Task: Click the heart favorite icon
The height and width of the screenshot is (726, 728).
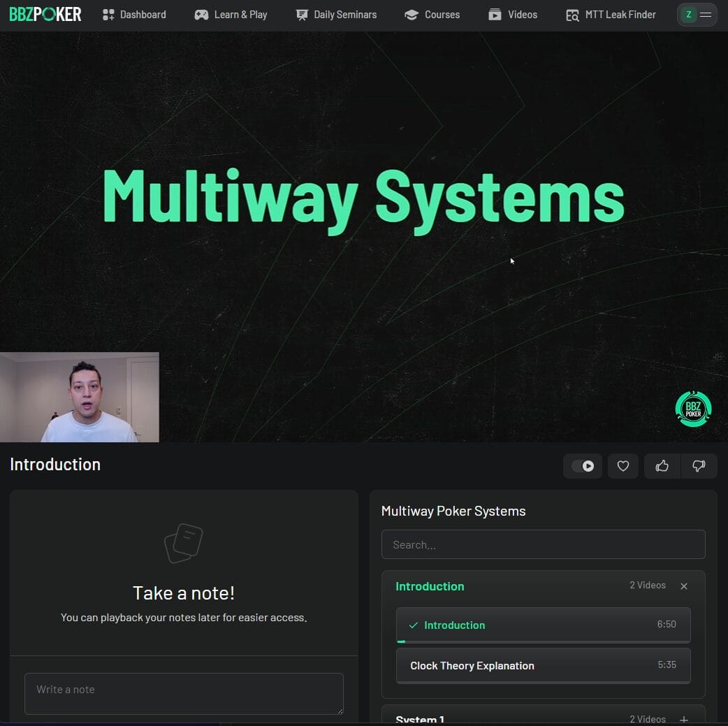Action: 623,466
